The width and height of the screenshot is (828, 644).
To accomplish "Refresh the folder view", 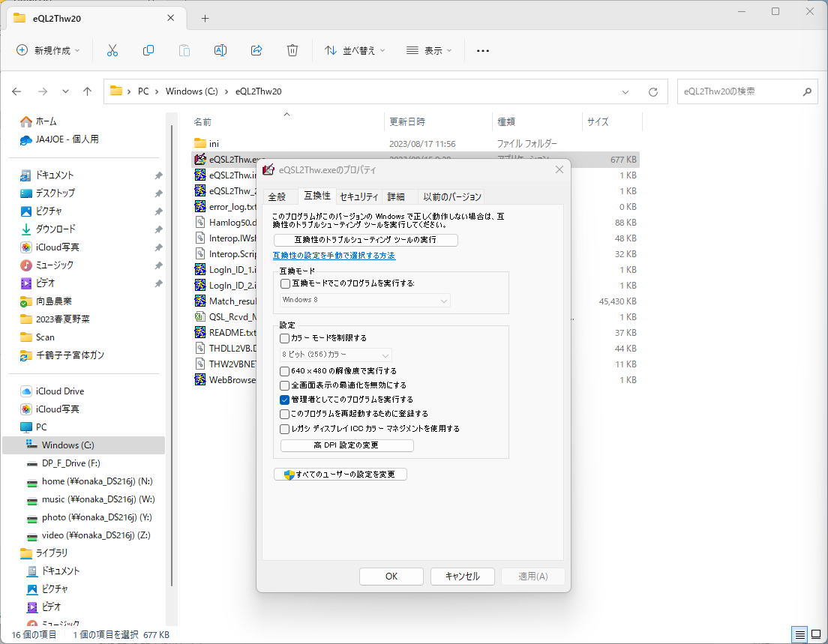I will (x=653, y=92).
